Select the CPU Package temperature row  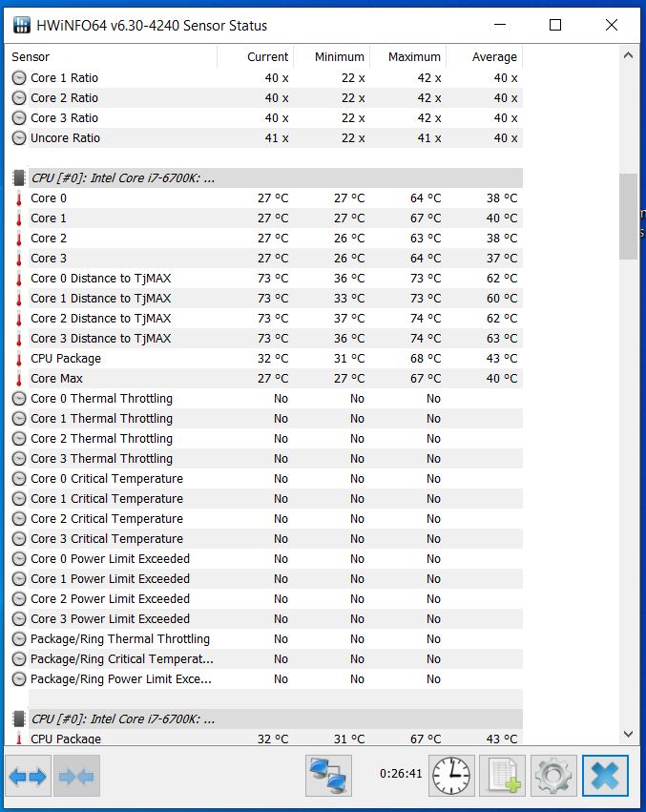264,359
